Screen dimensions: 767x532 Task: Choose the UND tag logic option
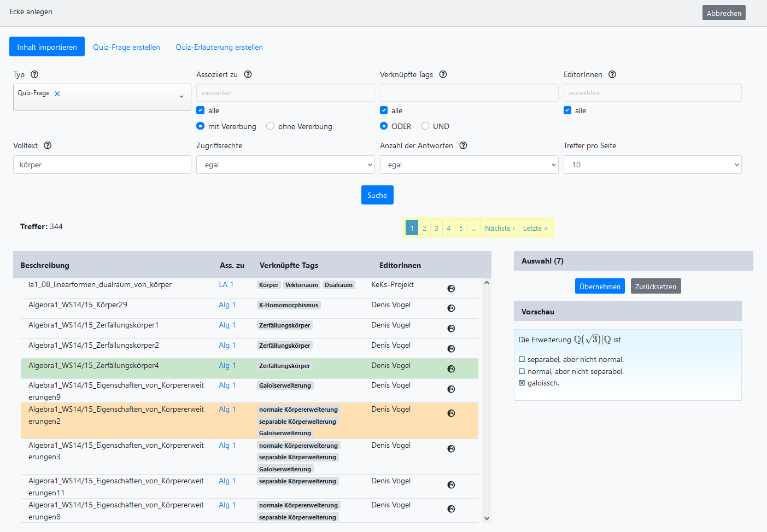pos(425,126)
